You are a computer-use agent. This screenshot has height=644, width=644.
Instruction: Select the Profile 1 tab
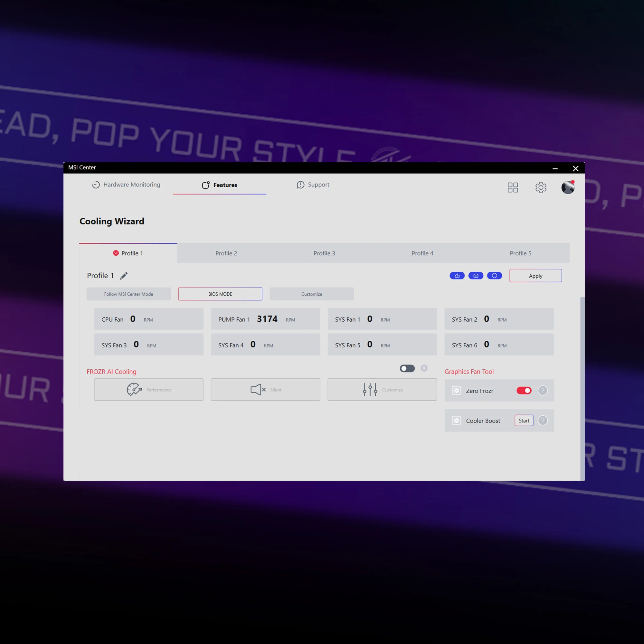[x=128, y=253]
